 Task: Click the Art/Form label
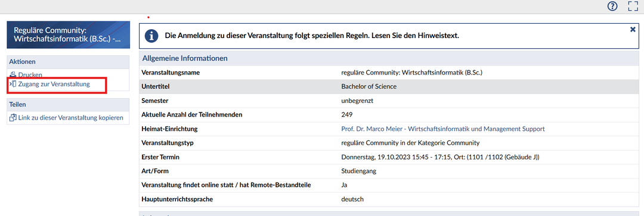[155, 171]
